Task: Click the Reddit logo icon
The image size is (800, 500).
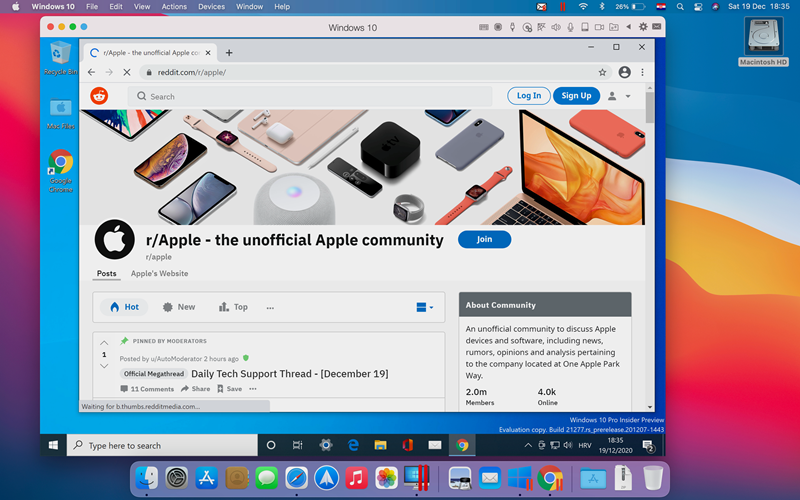Action: pyautogui.click(x=99, y=96)
